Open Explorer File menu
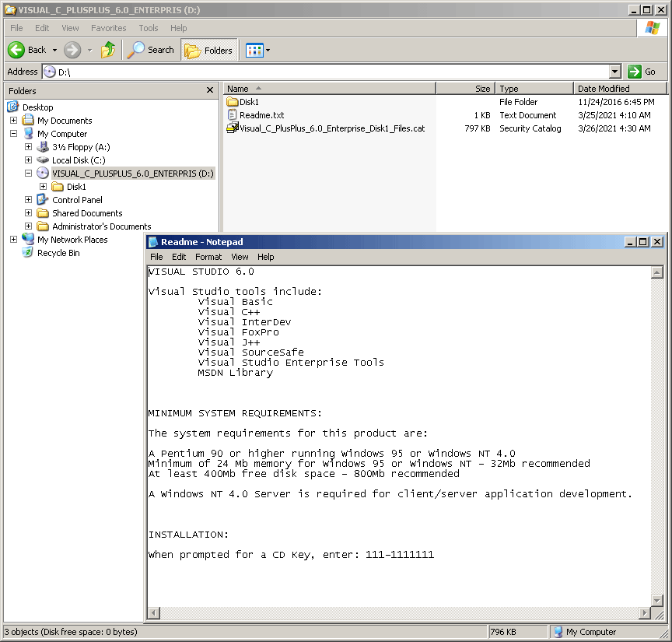This screenshot has width=672, height=642. (x=16, y=28)
